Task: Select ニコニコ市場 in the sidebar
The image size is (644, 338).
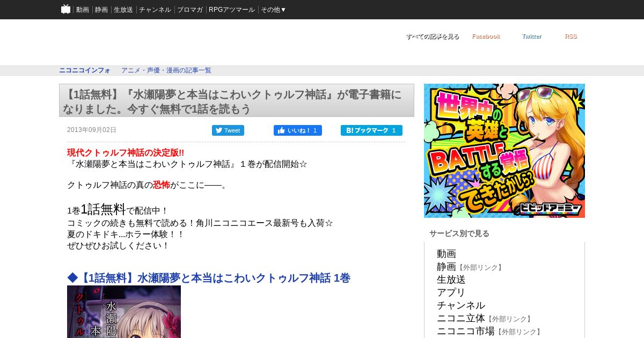Action: [466, 331]
